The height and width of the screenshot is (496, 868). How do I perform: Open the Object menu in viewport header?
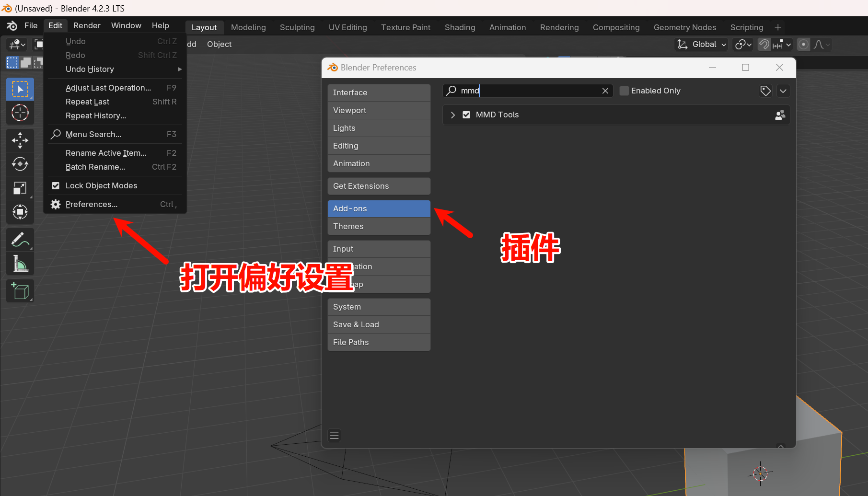pos(219,44)
